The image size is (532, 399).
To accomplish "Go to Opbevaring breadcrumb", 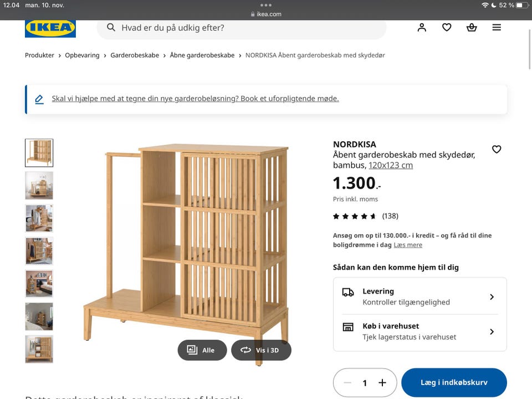I will tap(82, 55).
